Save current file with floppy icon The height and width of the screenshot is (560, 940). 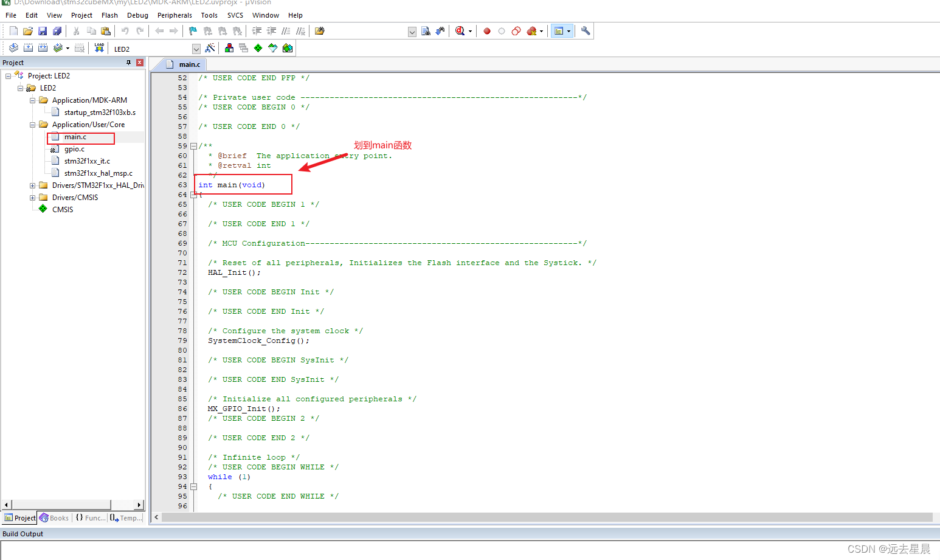tap(43, 31)
